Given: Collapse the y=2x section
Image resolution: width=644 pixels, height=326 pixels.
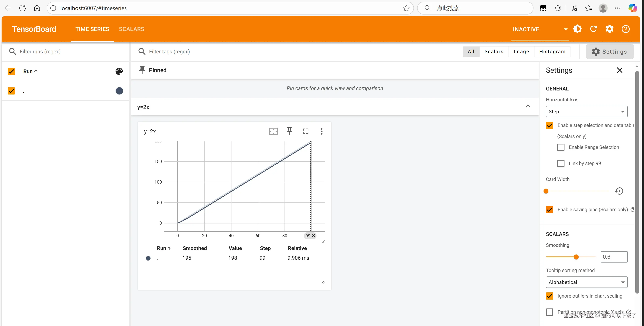Looking at the screenshot, I should tap(528, 106).
